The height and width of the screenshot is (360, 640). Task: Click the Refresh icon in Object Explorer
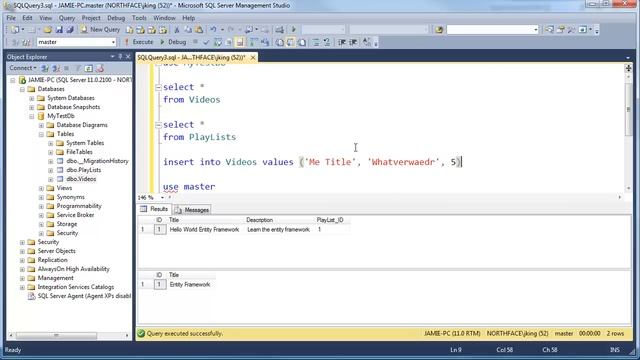coord(89,68)
